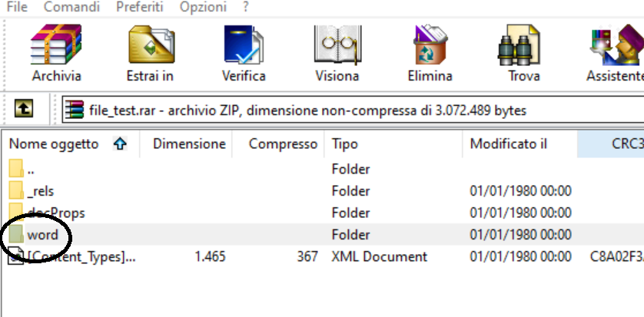Image resolution: width=644 pixels, height=317 pixels.
Task: Select the [Content_Types] XML document
Action: coord(81,257)
